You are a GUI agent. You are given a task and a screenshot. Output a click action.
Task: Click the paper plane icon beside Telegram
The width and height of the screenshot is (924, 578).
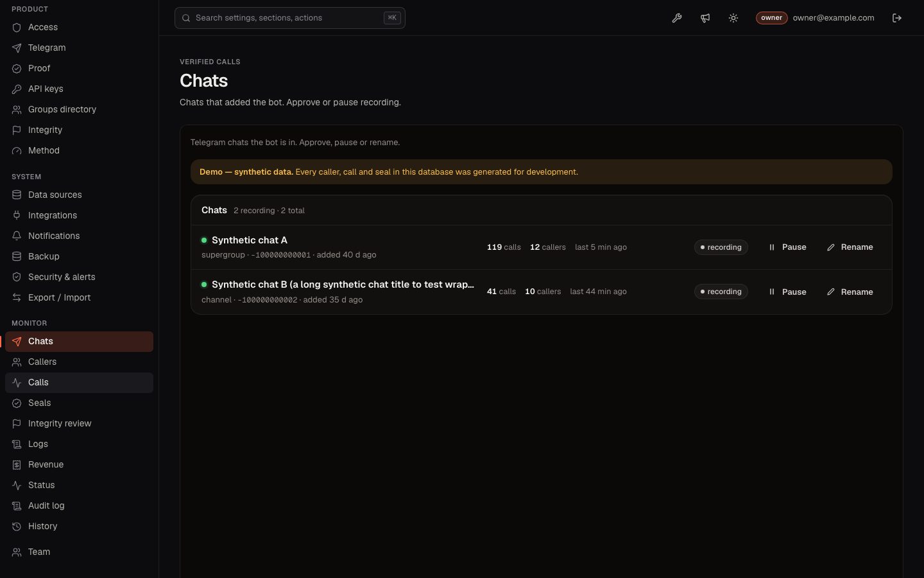tap(17, 48)
